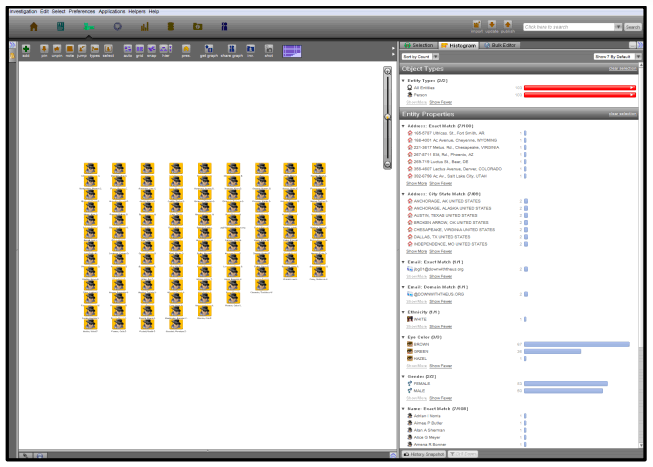Click the Share Graph icon

click(232, 49)
